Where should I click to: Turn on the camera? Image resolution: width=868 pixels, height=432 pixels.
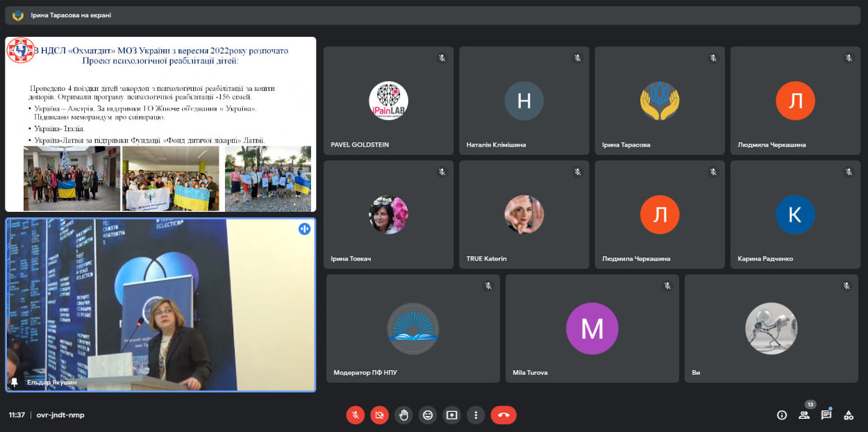point(379,415)
